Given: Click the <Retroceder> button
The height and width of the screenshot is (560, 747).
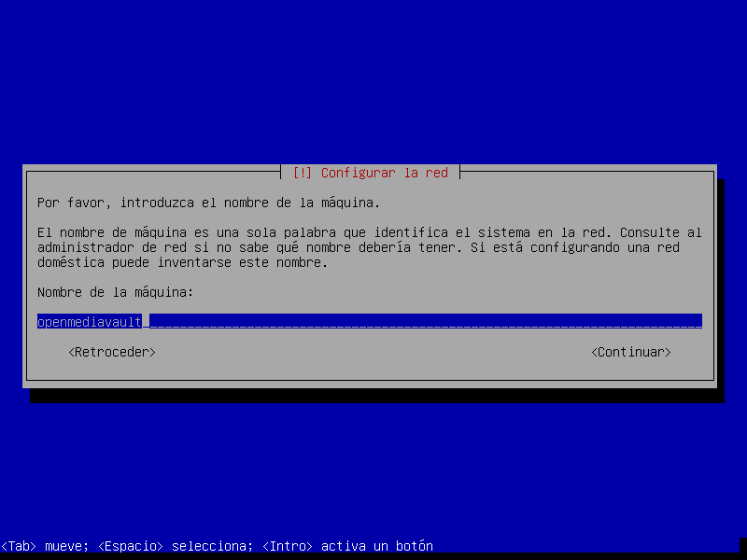Looking at the screenshot, I should pos(111,352).
